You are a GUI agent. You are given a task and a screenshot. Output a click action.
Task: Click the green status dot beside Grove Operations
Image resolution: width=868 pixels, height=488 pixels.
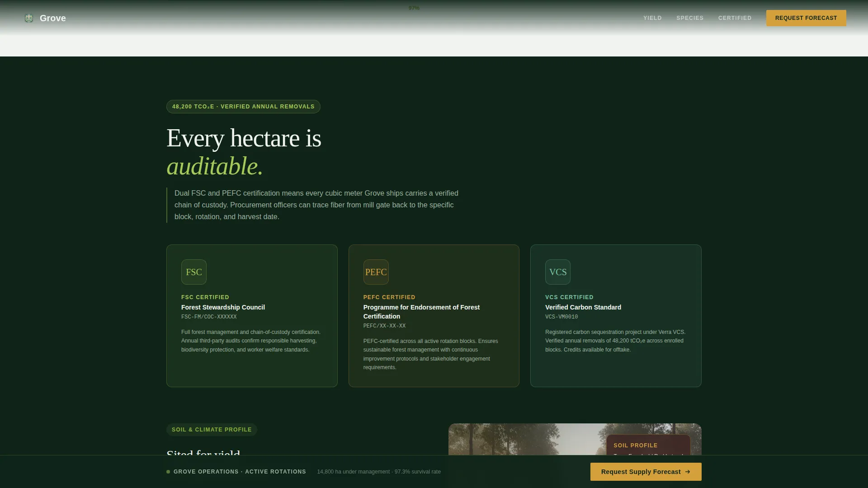click(x=168, y=472)
